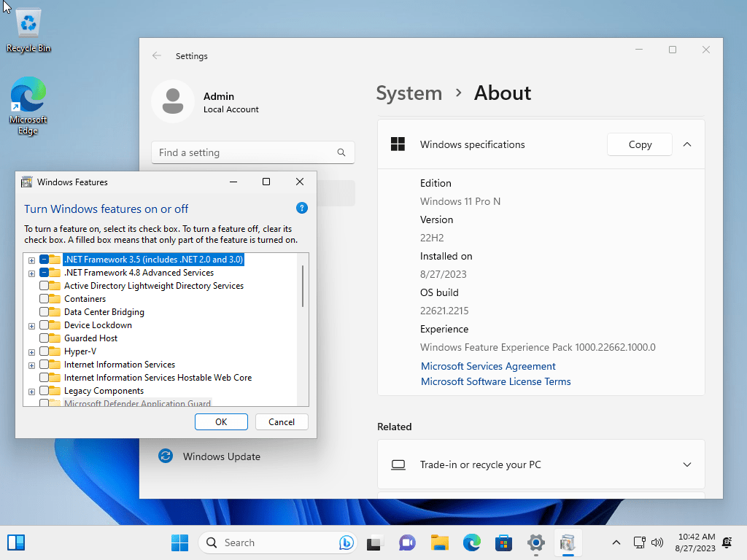Expand the Legacy Components tree node

pos(31,392)
